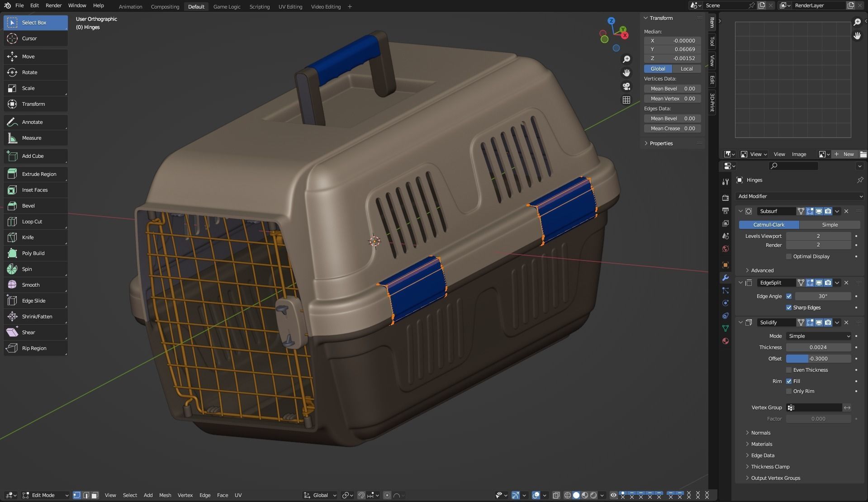Pick the Bevel tool

coord(36,206)
